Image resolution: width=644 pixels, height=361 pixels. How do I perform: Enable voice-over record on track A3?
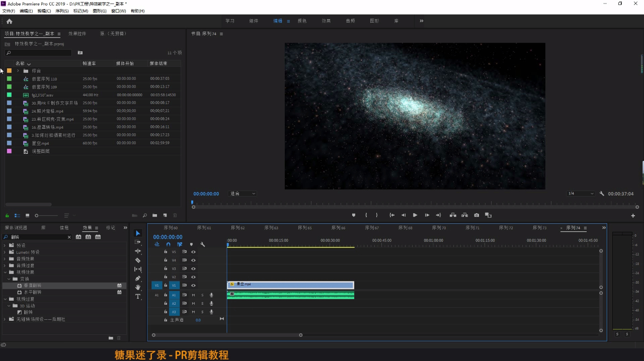(211, 312)
